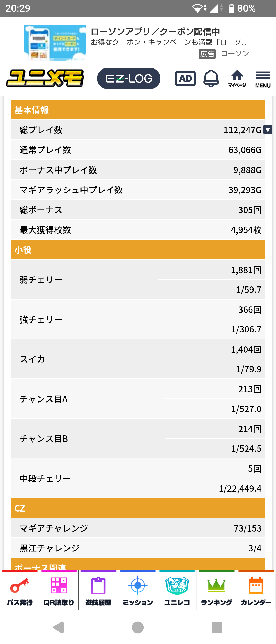Go to マイページ home icon
The width and height of the screenshot is (276, 644).
(237, 78)
